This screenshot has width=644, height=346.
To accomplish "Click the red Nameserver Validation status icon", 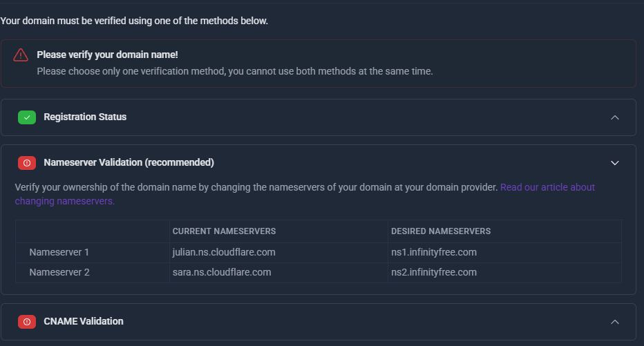I will [x=27, y=163].
